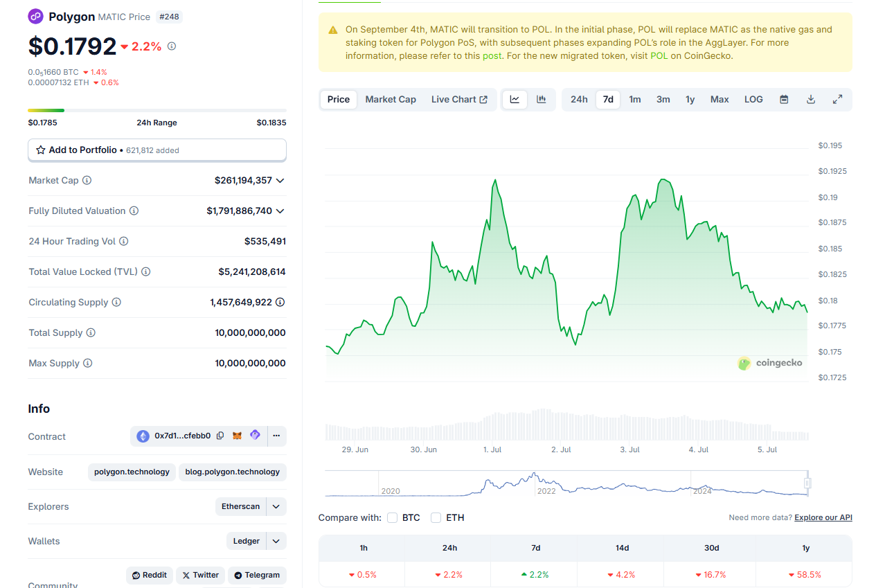876x588 pixels.
Task: Expand the Fully Diluted Valuation chevron
Action: tap(280, 211)
